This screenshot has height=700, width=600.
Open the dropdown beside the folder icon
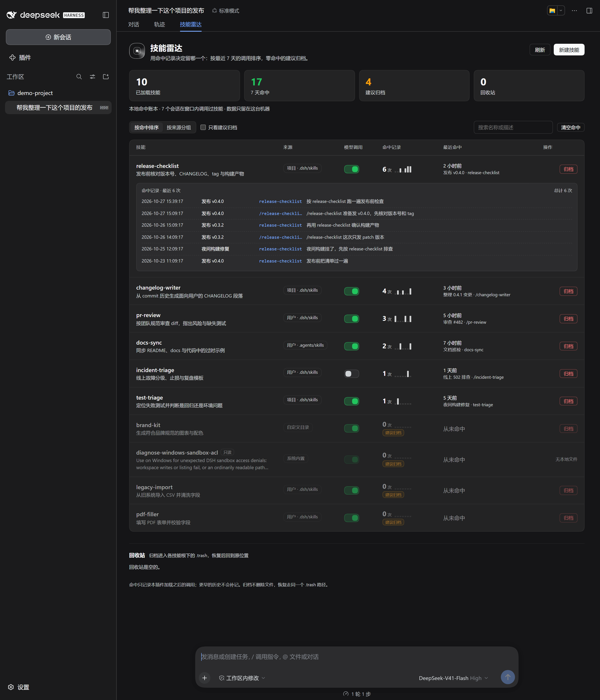[x=561, y=10]
